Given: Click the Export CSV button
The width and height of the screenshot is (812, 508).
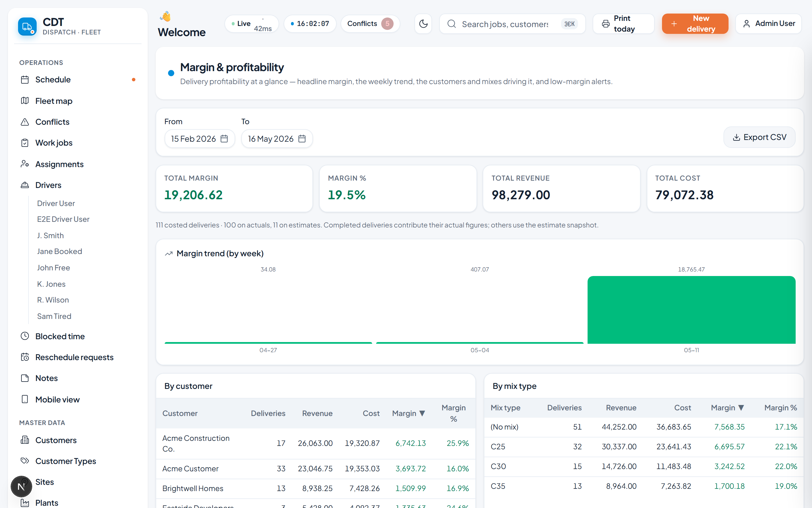Looking at the screenshot, I should [759, 137].
